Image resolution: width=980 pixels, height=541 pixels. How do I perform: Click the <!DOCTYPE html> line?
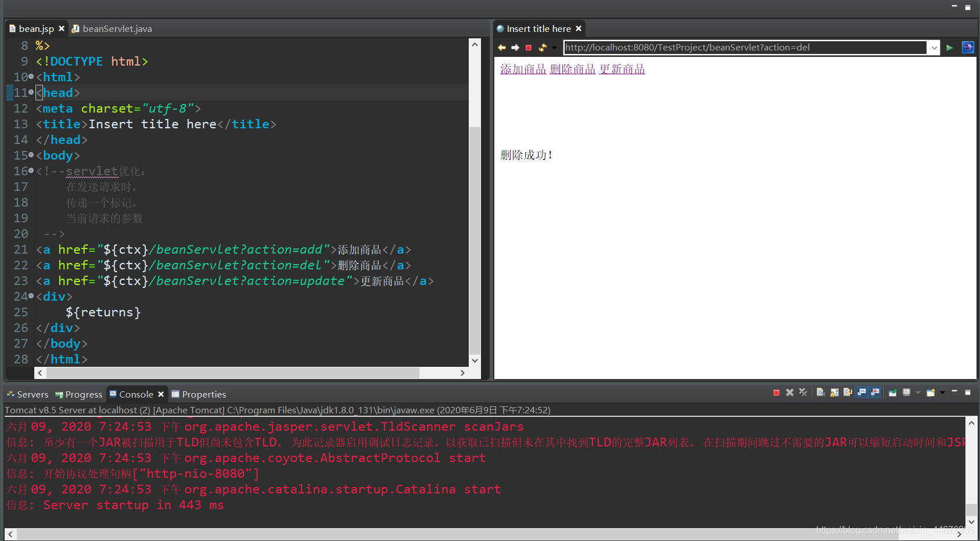pyautogui.click(x=92, y=62)
